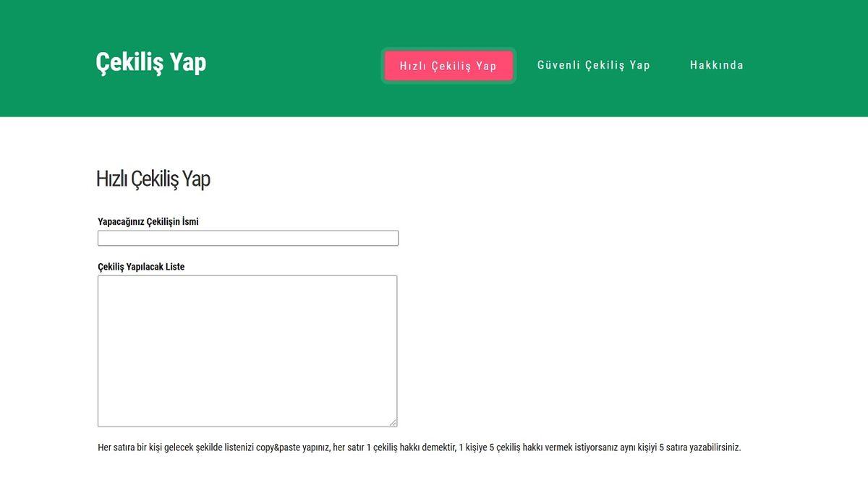Click the 'Çekiliş Yapılacak Liste' label

click(141, 267)
